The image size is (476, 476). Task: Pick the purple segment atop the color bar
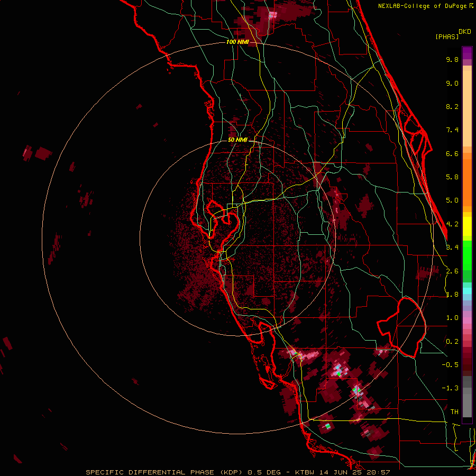pyautogui.click(x=467, y=53)
